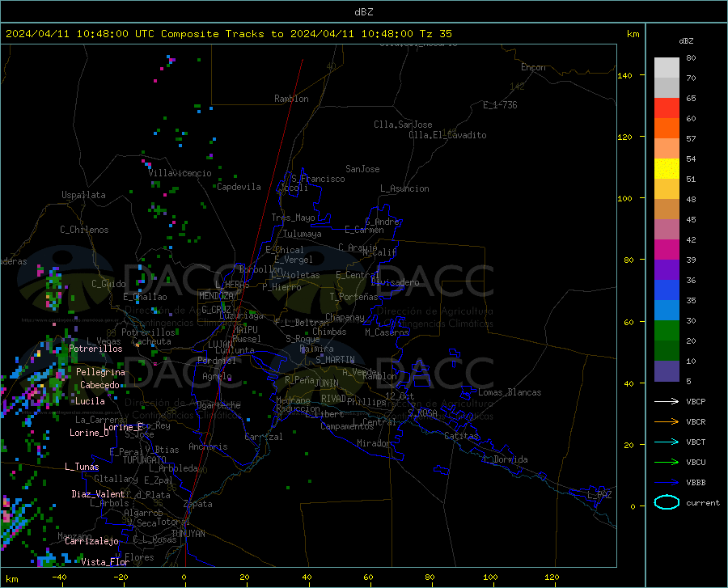Click the cyan 'current' ellipse legend icon
The height and width of the screenshot is (588, 728).
tap(667, 502)
